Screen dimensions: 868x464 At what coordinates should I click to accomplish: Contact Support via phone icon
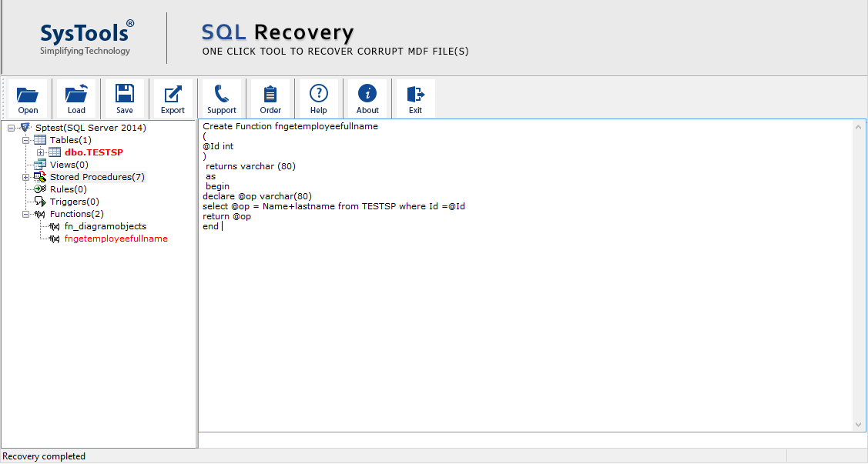click(222, 98)
